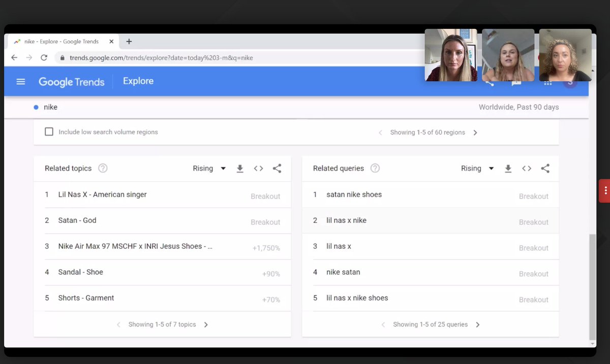Viewport: 610px width, 364px height.
Task: Open the Shorts - Garment topic
Action: point(86,298)
